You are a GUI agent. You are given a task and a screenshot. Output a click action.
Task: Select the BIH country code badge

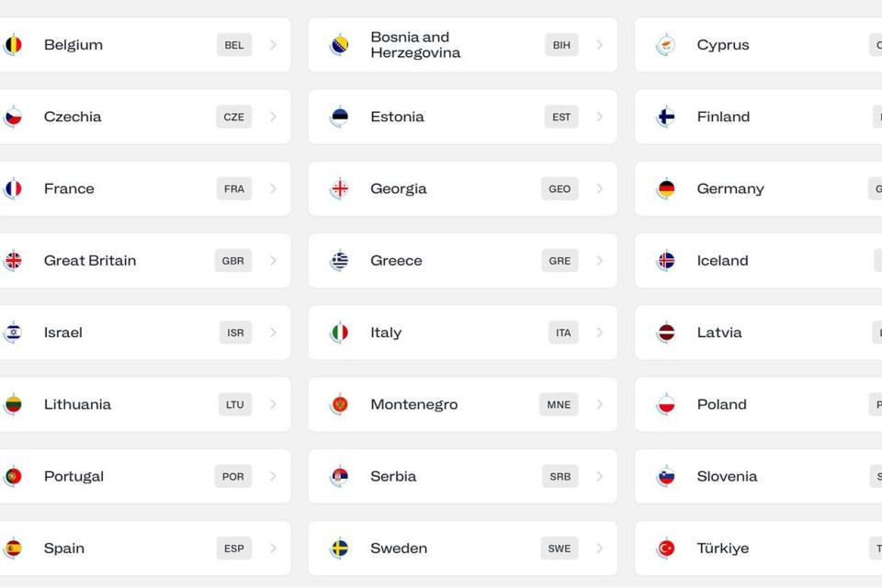tap(561, 45)
